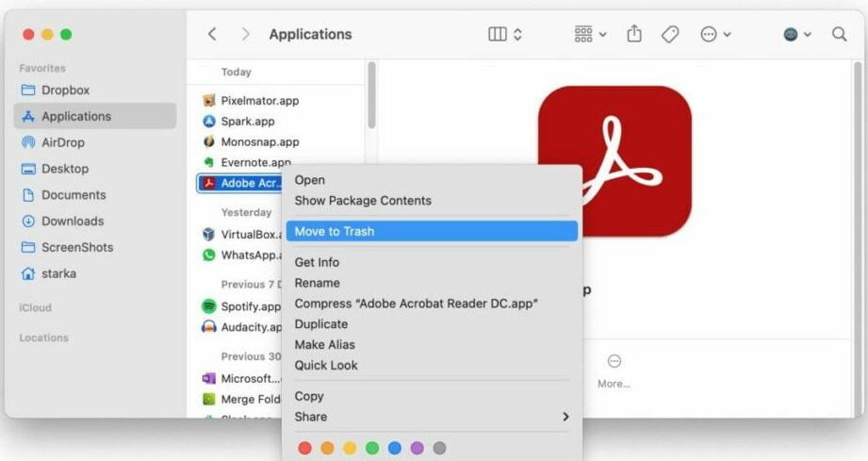Image resolution: width=868 pixels, height=461 pixels.
Task: Click the Tags icon in toolbar
Action: tap(670, 34)
